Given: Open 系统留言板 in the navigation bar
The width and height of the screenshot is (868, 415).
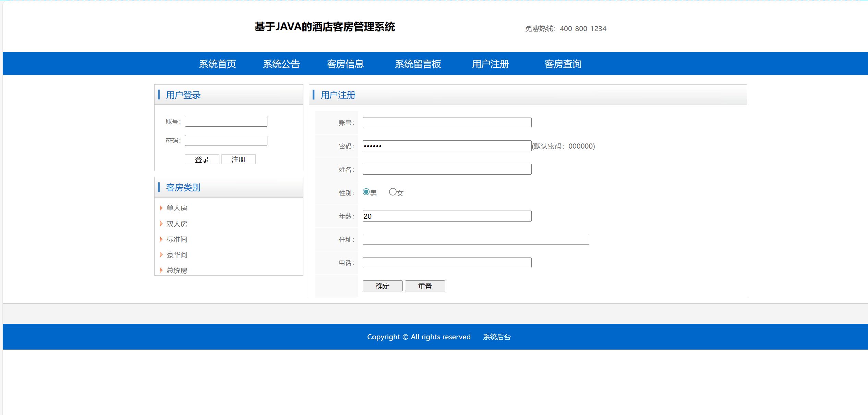Looking at the screenshot, I should [418, 64].
